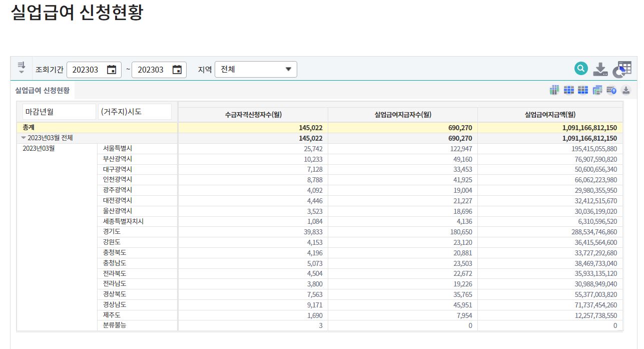
Task: Select the 경상남도 row label
Action: pyautogui.click(x=115, y=304)
